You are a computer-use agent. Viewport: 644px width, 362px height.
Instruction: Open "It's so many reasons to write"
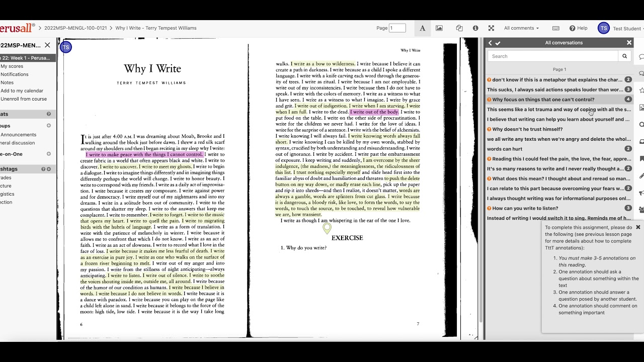[x=559, y=168]
